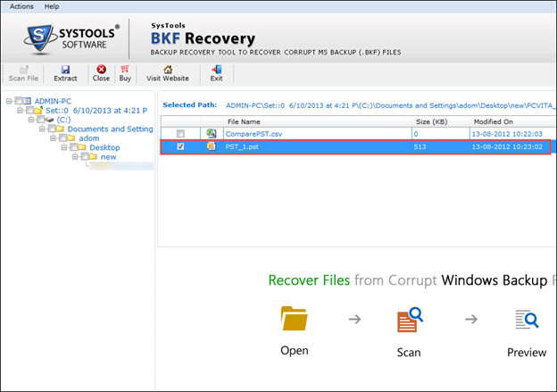Click the Buy shopping cart icon

(x=125, y=69)
